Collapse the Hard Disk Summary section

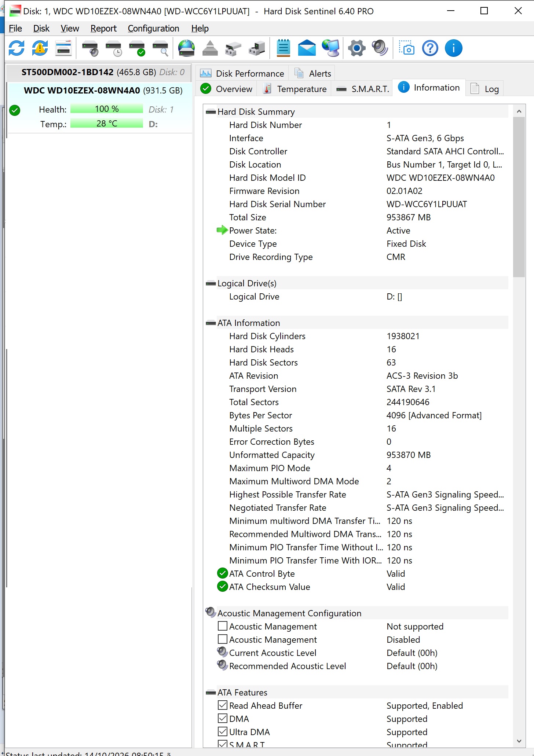click(211, 112)
